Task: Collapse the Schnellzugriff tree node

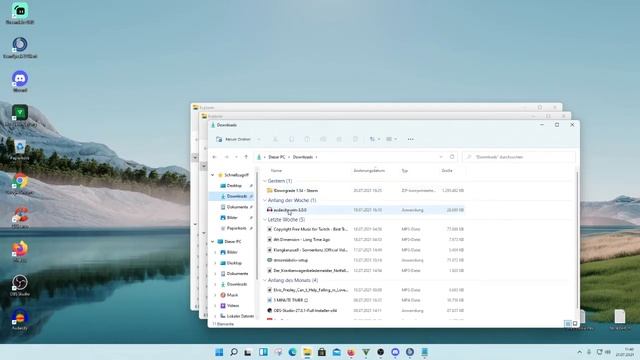Action: (212, 175)
